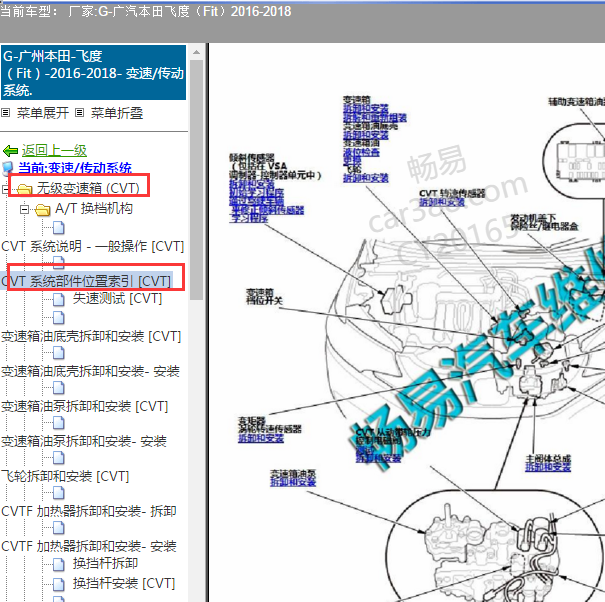The image size is (605, 602).
Task: Click page icon for CVTF 加热器拆卸和安装- 安装
Action: [x=59, y=528]
